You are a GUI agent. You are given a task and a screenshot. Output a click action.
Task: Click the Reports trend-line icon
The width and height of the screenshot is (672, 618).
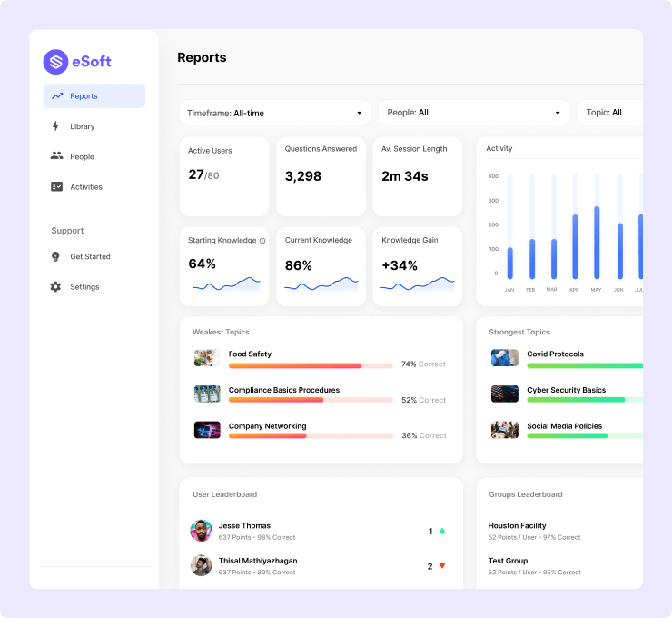coord(57,96)
